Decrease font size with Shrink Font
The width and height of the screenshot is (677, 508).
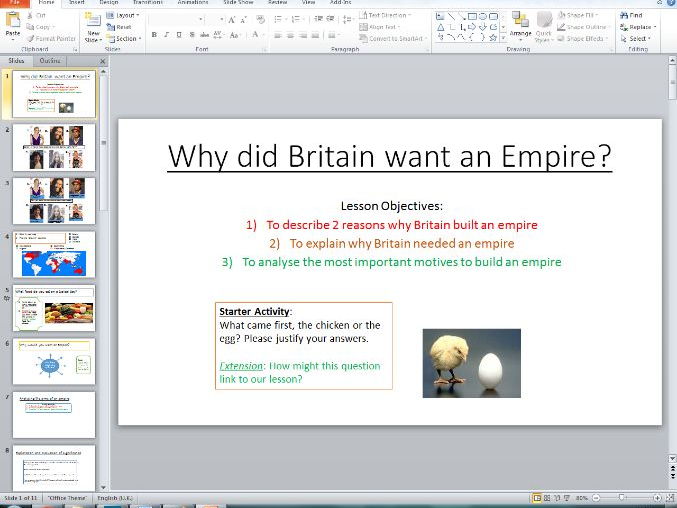click(x=244, y=20)
